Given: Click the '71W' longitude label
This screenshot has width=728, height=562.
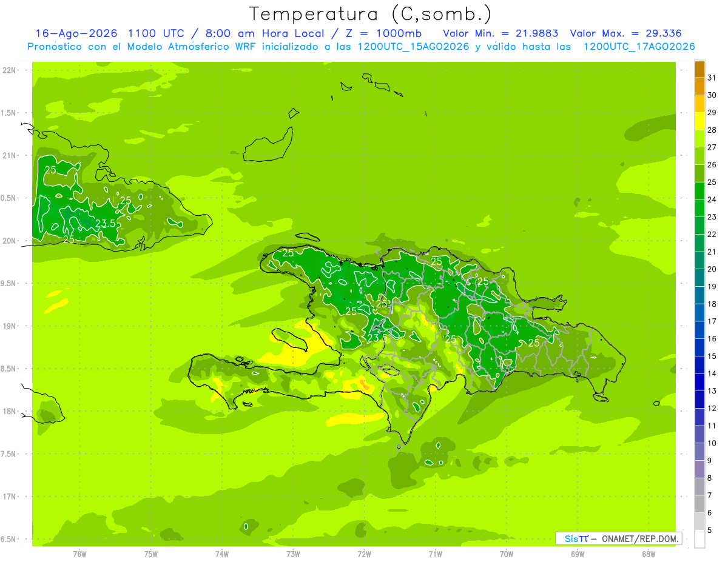Looking at the screenshot, I should [435, 554].
